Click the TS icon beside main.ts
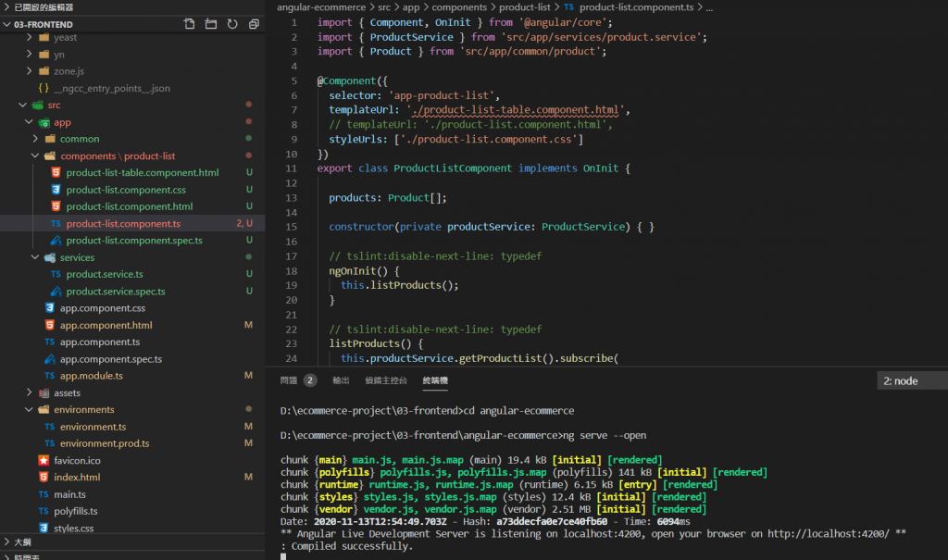948x560 pixels. point(44,494)
